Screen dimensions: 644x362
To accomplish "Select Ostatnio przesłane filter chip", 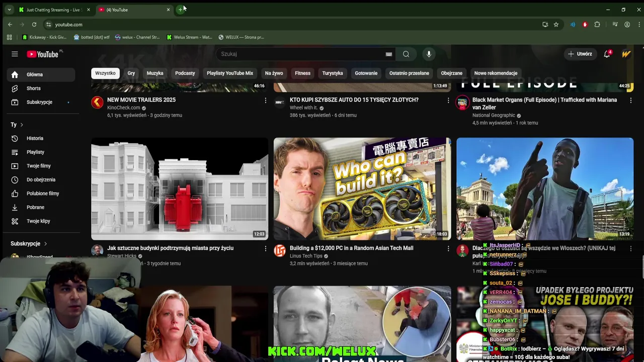I will pyautogui.click(x=409, y=73).
